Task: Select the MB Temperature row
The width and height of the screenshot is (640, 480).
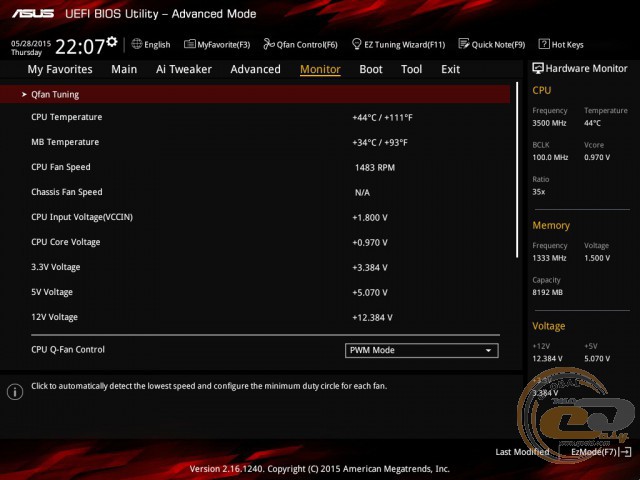Action: point(255,142)
